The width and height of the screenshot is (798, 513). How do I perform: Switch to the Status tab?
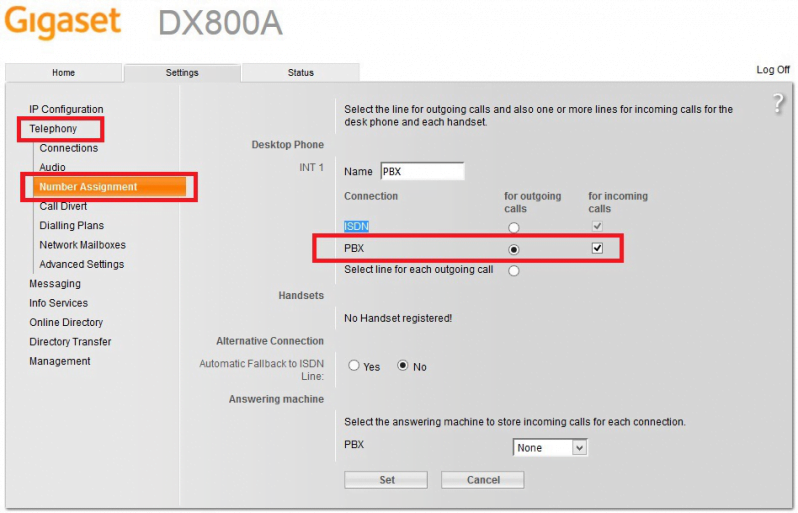[x=301, y=73]
